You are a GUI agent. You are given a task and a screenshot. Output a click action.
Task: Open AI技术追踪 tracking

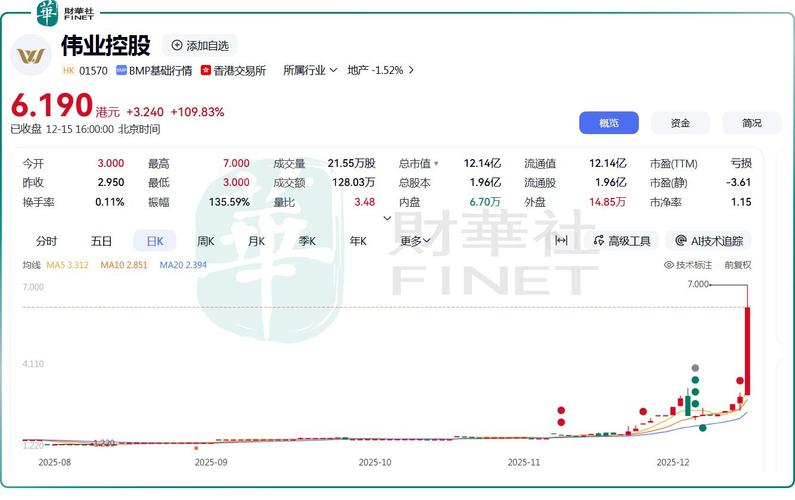tap(709, 241)
